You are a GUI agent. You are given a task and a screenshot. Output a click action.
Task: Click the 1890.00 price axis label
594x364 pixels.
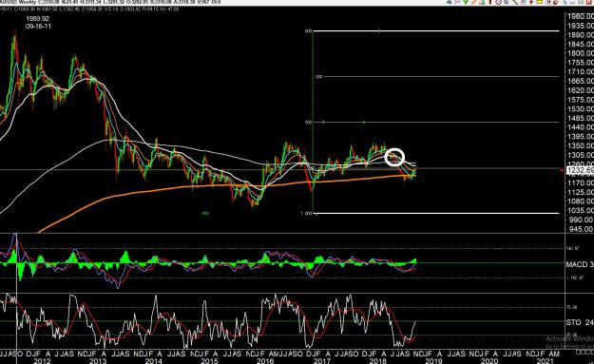580,35
